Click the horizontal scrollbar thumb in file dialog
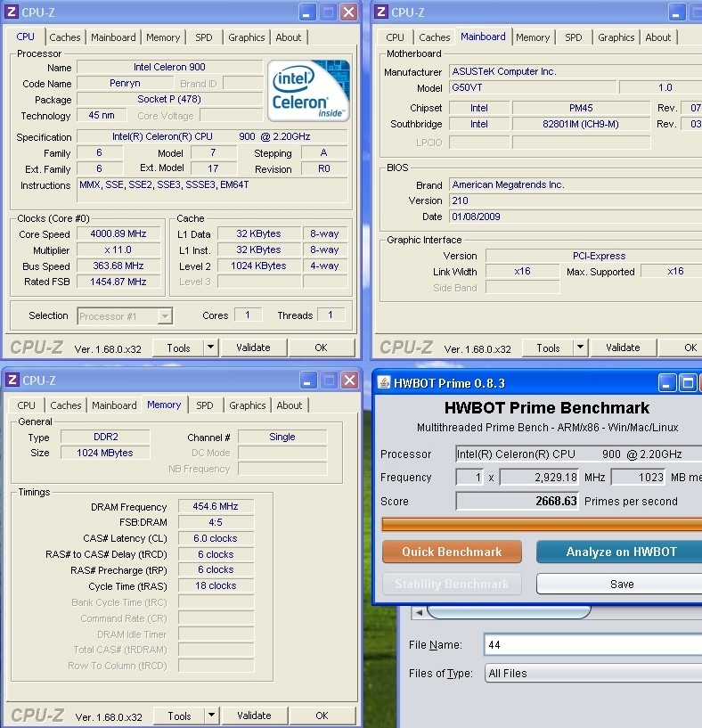Image resolution: width=702 pixels, height=728 pixels. 509,612
